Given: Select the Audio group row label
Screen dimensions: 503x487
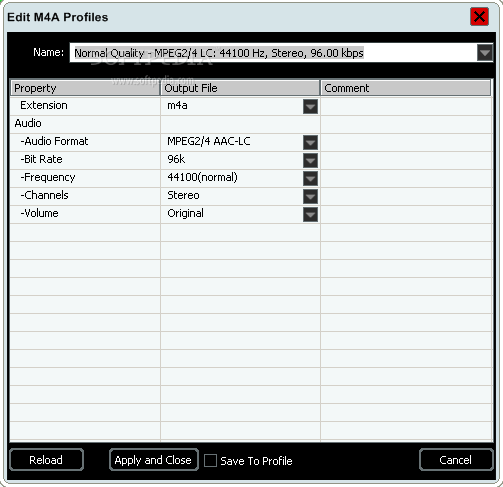Looking at the screenshot, I should (x=28, y=123).
